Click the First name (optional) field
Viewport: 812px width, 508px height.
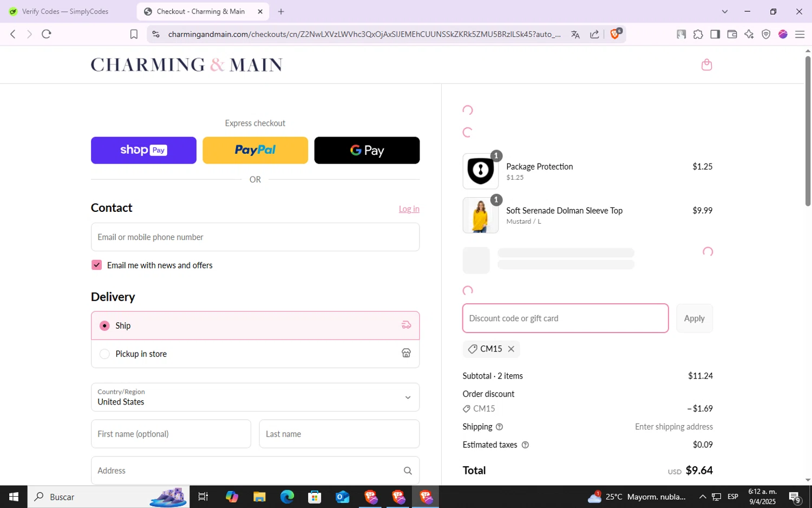click(x=171, y=434)
